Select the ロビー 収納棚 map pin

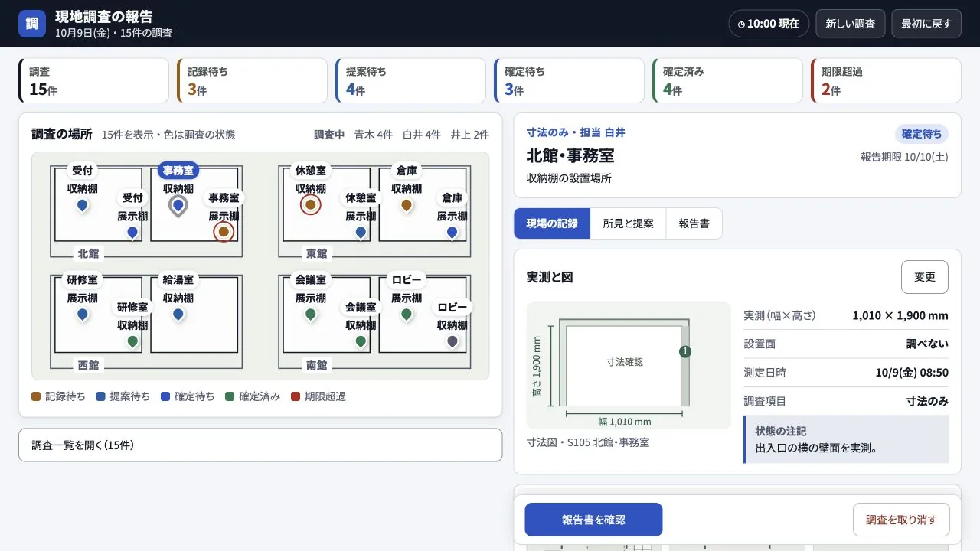coord(452,342)
